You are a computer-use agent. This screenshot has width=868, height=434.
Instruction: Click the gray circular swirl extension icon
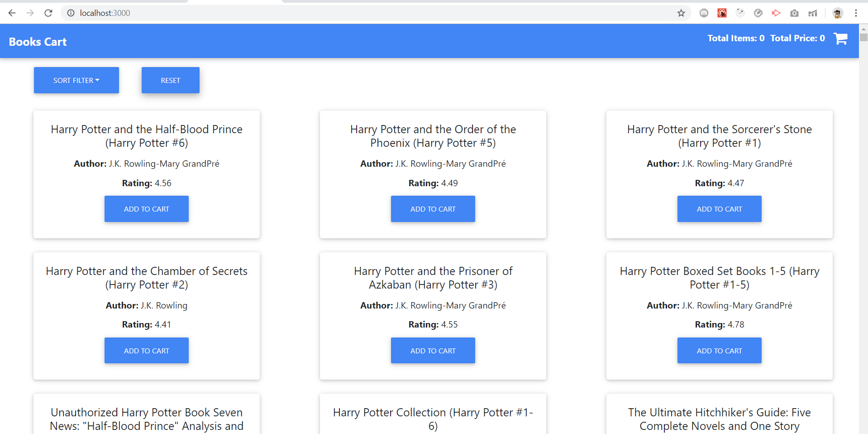point(740,13)
